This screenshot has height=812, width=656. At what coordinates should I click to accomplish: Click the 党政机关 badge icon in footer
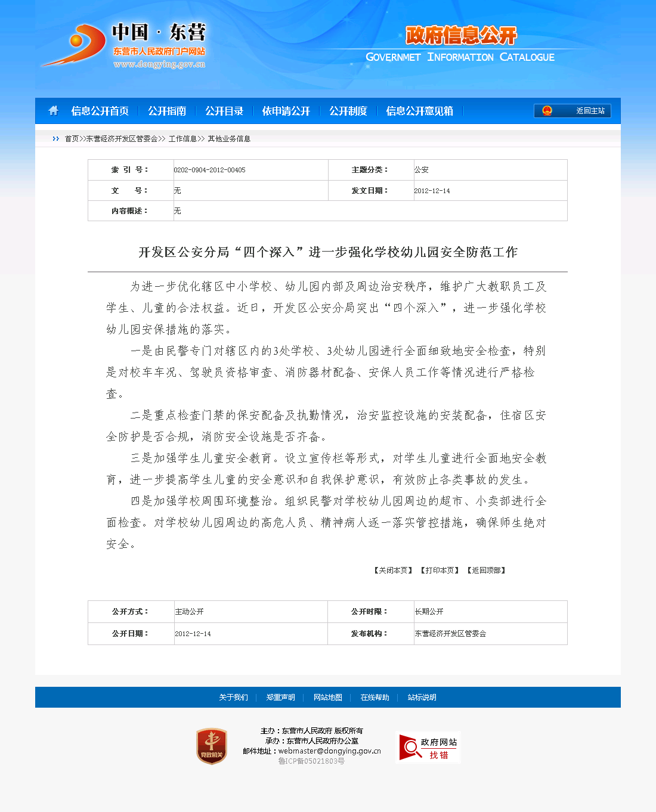(x=212, y=746)
